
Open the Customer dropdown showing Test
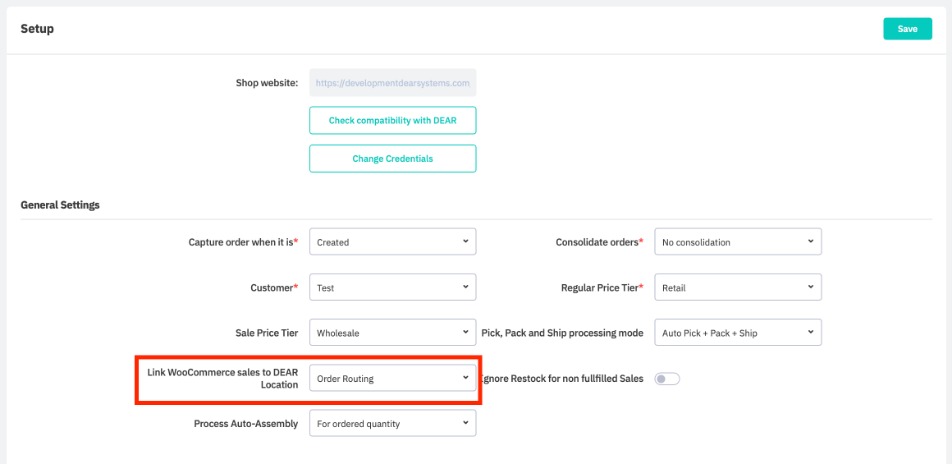click(392, 287)
